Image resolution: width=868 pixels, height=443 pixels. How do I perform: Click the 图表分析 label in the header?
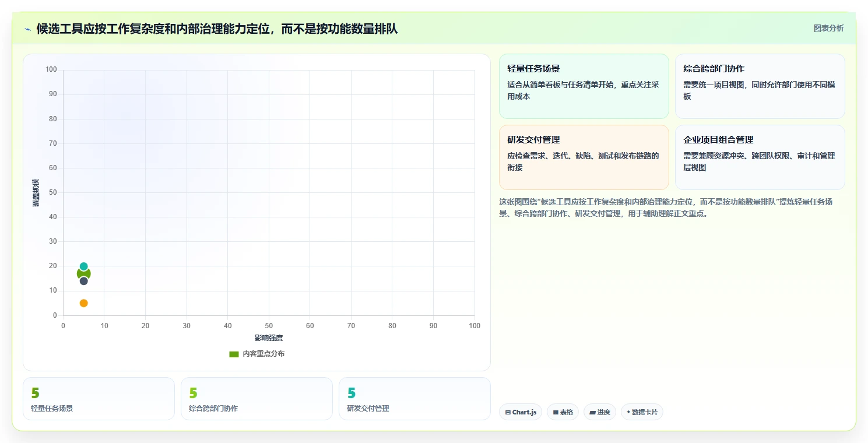point(828,28)
